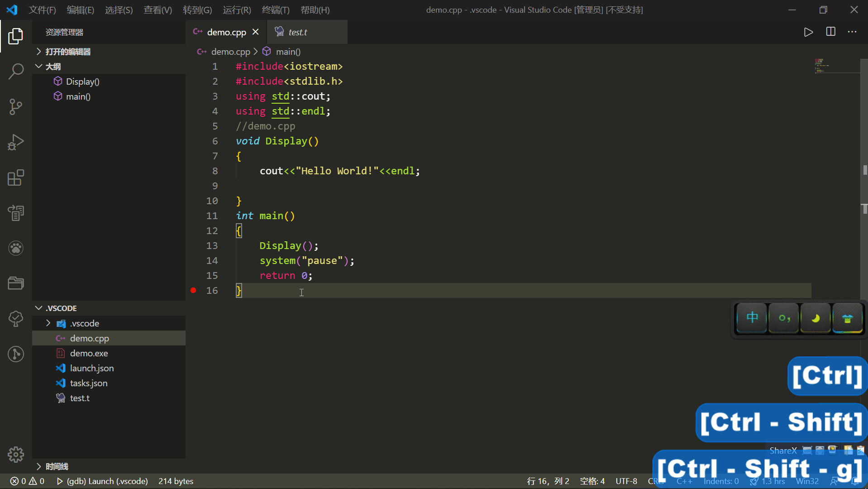The width and height of the screenshot is (868, 489).
Task: Open the 运行(R) menu
Action: point(237,10)
